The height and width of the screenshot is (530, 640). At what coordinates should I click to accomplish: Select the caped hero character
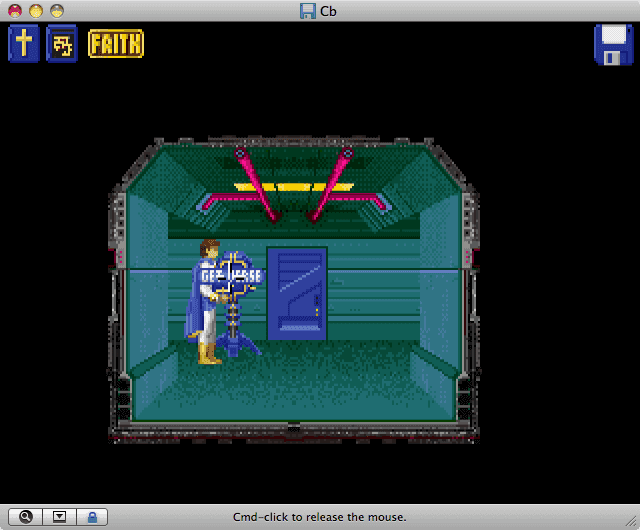coord(204,302)
